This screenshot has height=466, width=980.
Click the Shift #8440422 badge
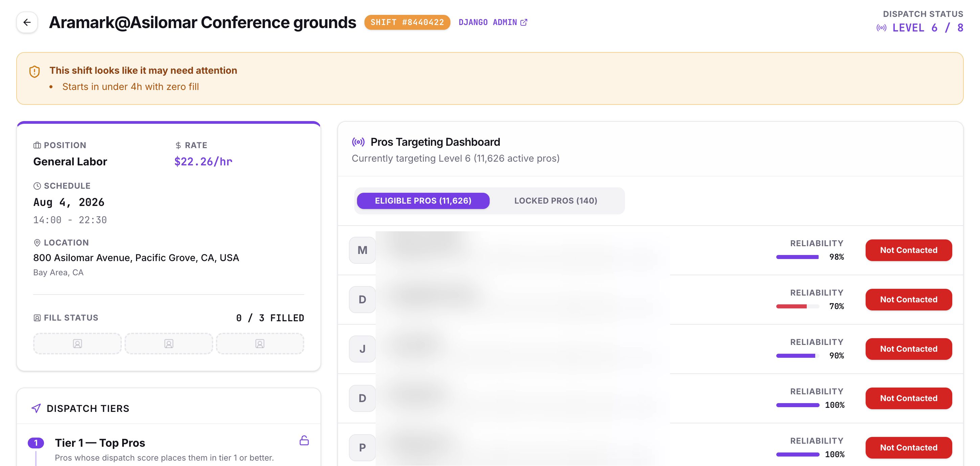coord(407,22)
